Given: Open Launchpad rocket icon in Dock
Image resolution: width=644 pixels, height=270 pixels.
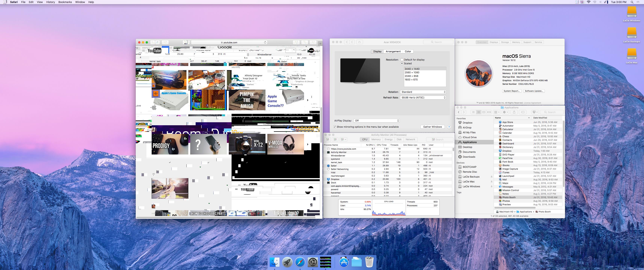Looking at the screenshot, I should (288, 262).
